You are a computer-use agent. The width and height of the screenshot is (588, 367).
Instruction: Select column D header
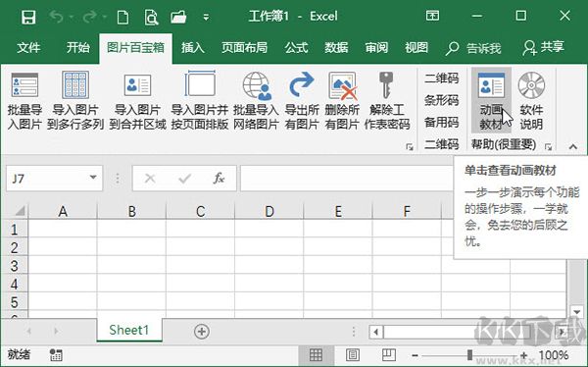coord(269,211)
